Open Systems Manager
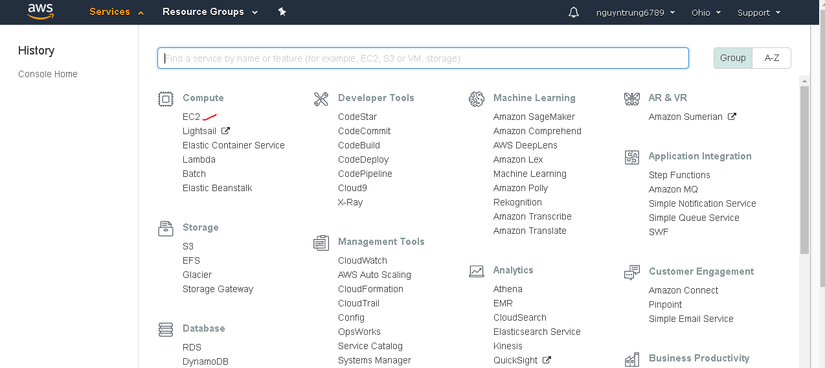825x368 pixels. [x=375, y=360]
